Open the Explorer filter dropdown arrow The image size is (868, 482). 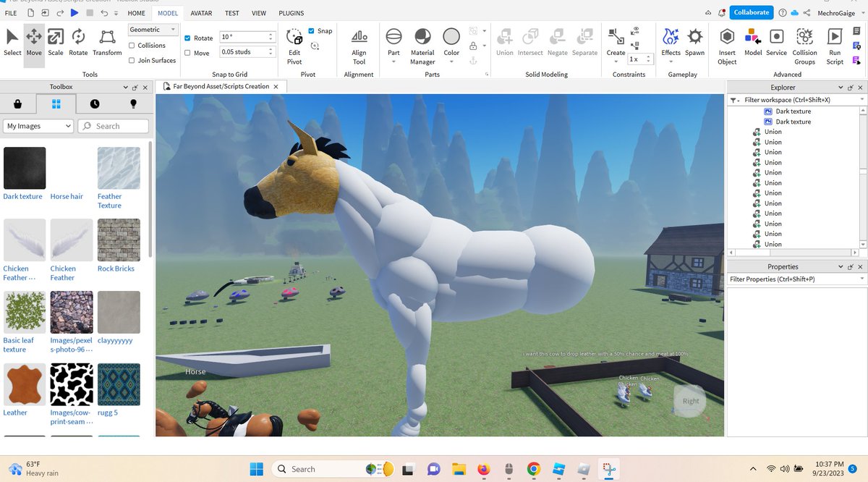point(861,100)
